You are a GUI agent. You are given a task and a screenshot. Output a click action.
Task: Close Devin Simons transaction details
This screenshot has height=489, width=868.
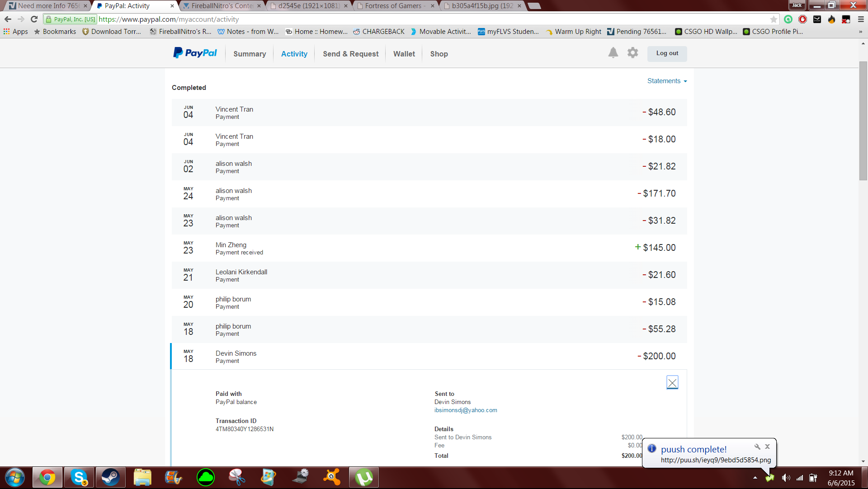click(x=672, y=382)
